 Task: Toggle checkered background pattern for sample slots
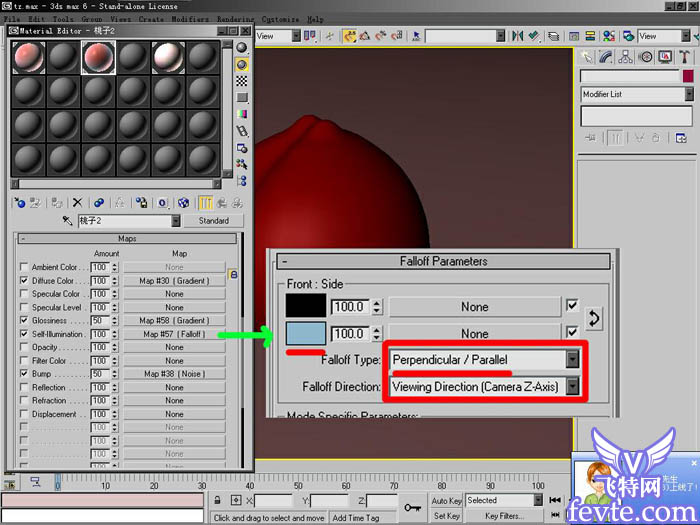tap(242, 80)
